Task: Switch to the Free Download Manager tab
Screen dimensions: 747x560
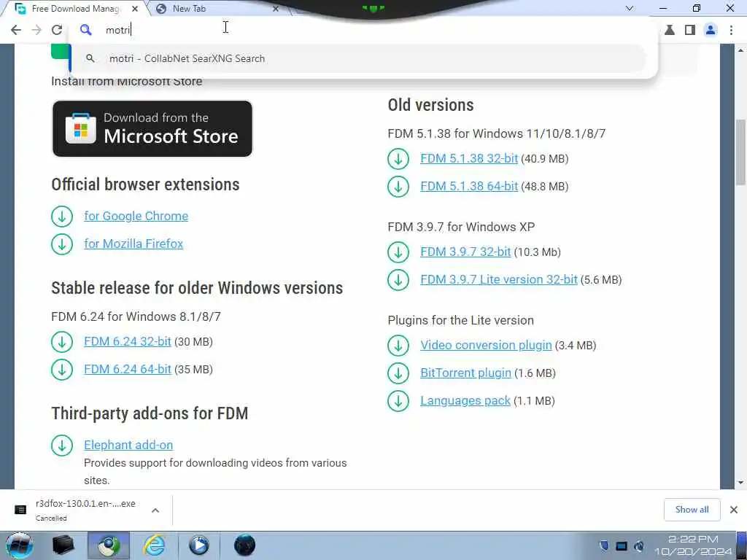Action: pyautogui.click(x=75, y=9)
